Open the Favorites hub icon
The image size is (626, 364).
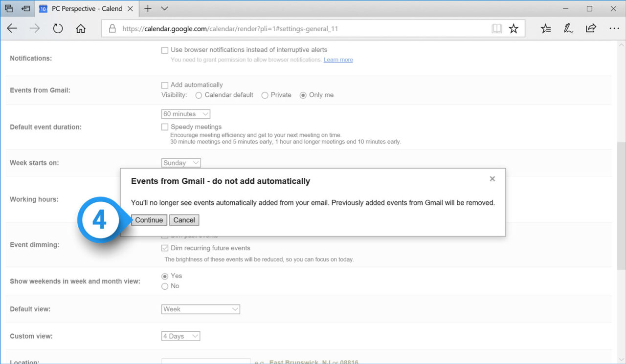546,29
